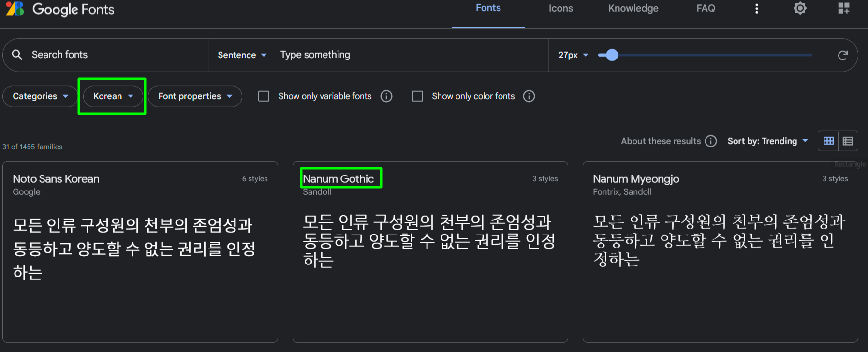Click '6 styles' on Noto Sans Korean

pyautogui.click(x=255, y=179)
